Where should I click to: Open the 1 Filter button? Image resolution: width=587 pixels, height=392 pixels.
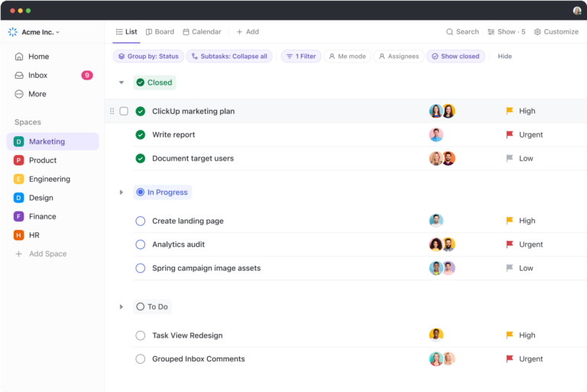301,56
